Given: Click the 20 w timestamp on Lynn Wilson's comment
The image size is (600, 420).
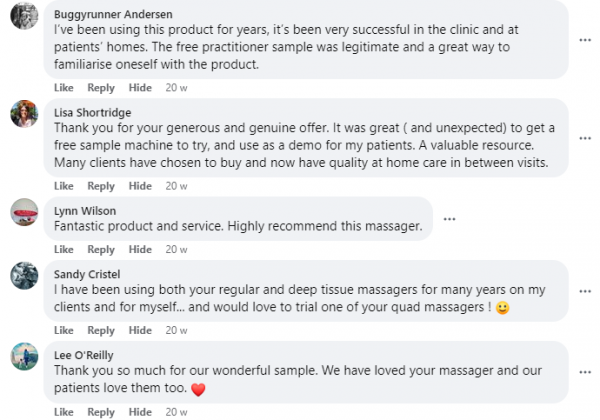Looking at the screenshot, I should coord(176,250).
